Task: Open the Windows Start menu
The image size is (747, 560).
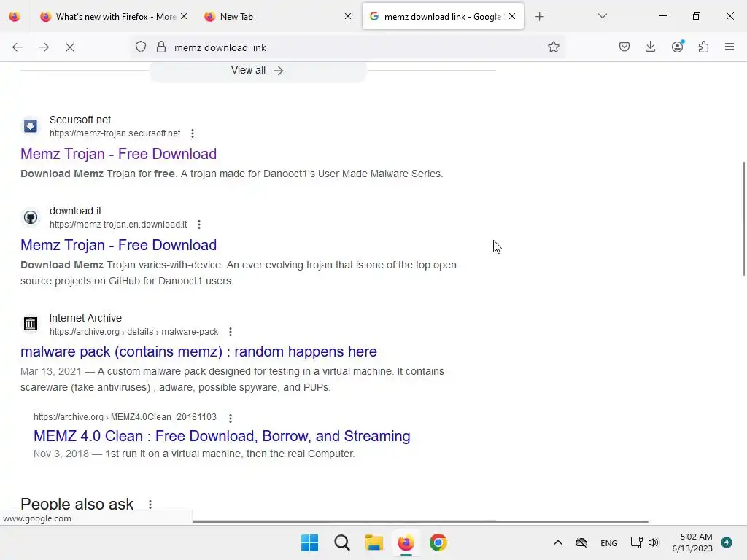Action: click(309, 542)
